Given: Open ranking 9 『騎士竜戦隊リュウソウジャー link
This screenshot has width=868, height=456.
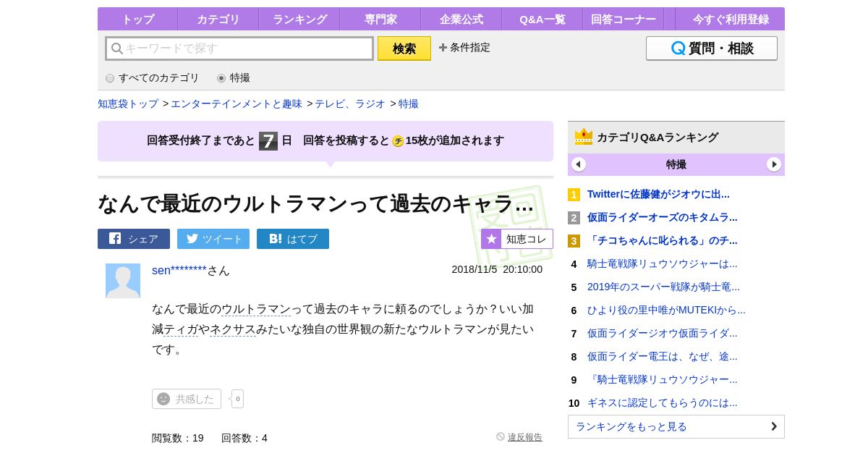Looking at the screenshot, I should [x=663, y=379].
